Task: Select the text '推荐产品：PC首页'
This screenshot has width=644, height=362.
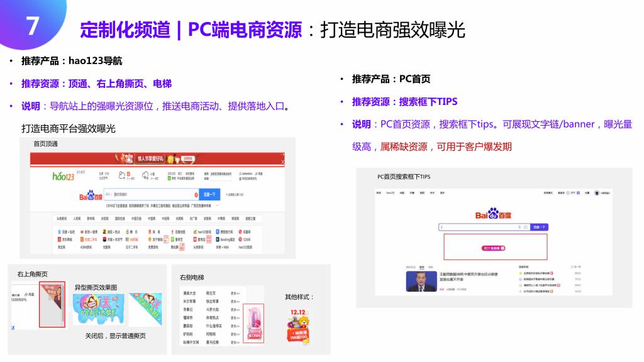Action: [391, 79]
